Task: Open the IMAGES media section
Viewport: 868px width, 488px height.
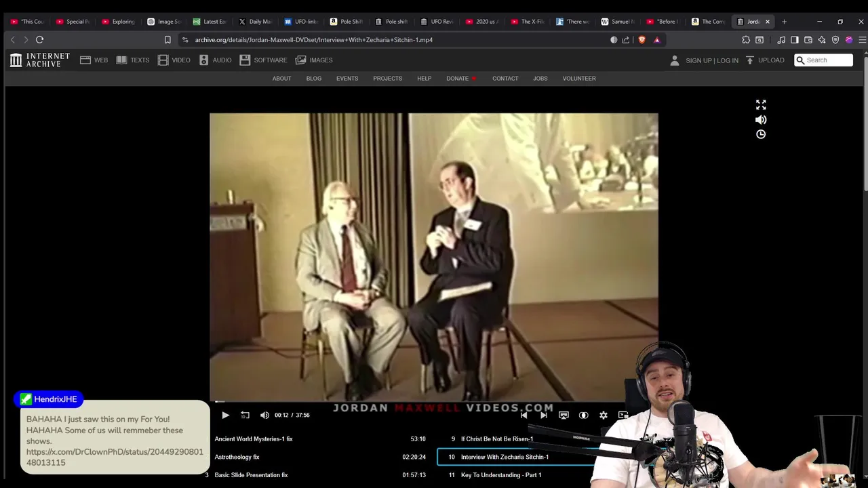Action: point(313,60)
